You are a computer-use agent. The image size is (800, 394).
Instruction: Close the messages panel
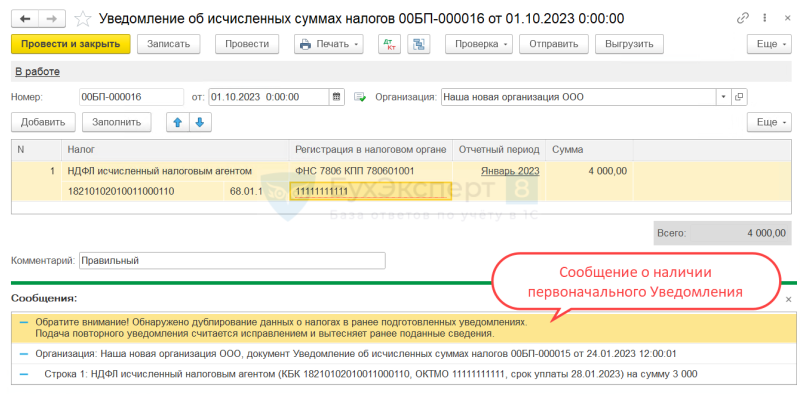pyautogui.click(x=788, y=300)
